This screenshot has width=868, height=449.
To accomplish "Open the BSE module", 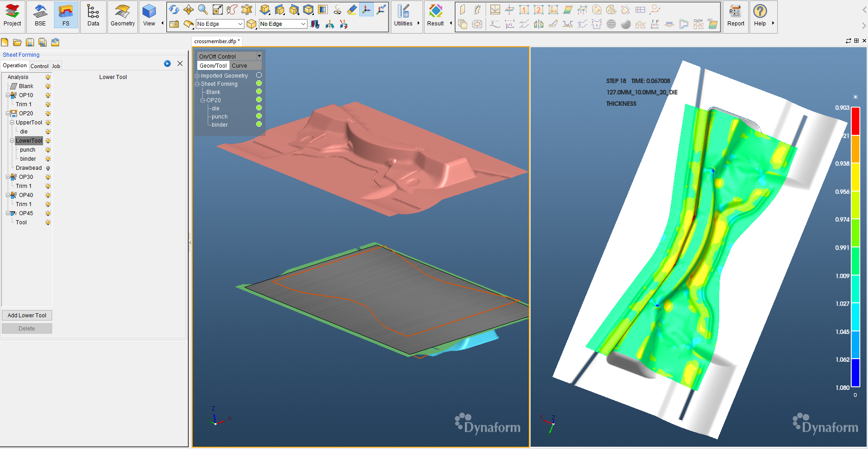I will (x=40, y=16).
